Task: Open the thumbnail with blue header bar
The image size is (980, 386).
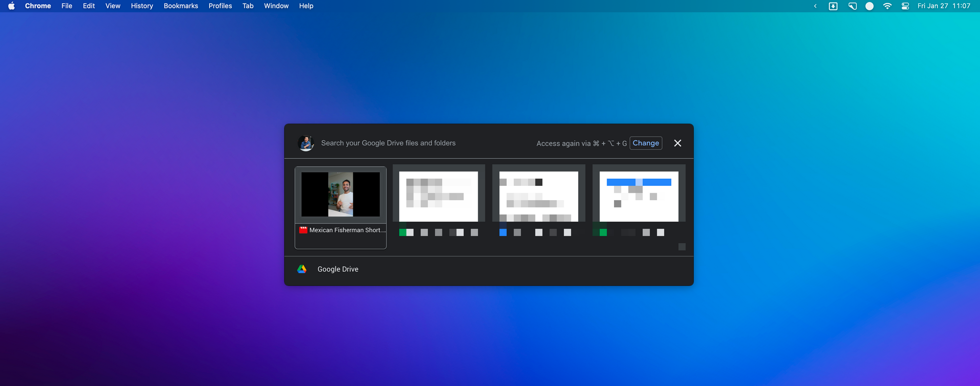Action: [639, 196]
